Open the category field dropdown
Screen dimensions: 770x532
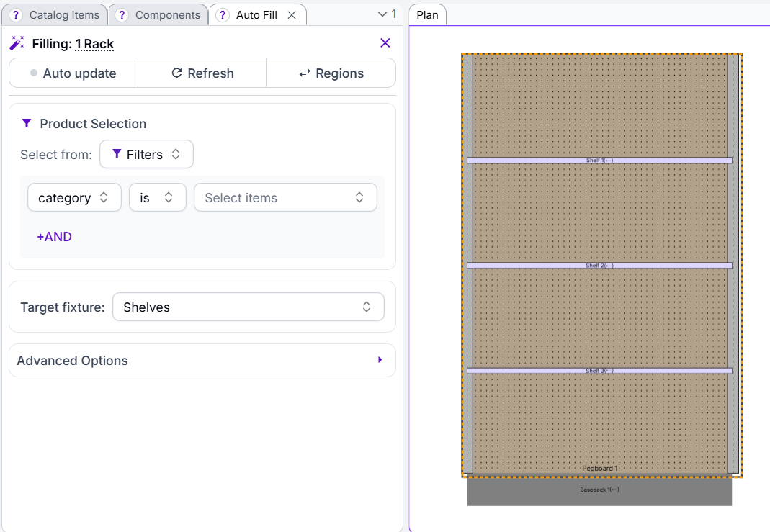pyautogui.click(x=74, y=198)
